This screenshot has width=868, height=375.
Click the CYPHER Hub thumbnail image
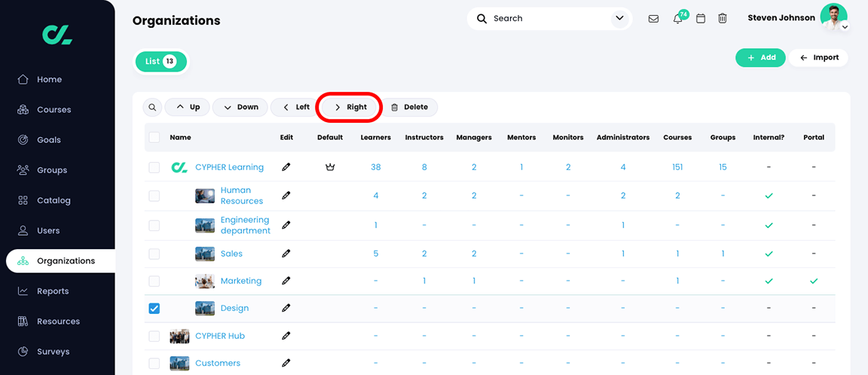click(x=179, y=336)
